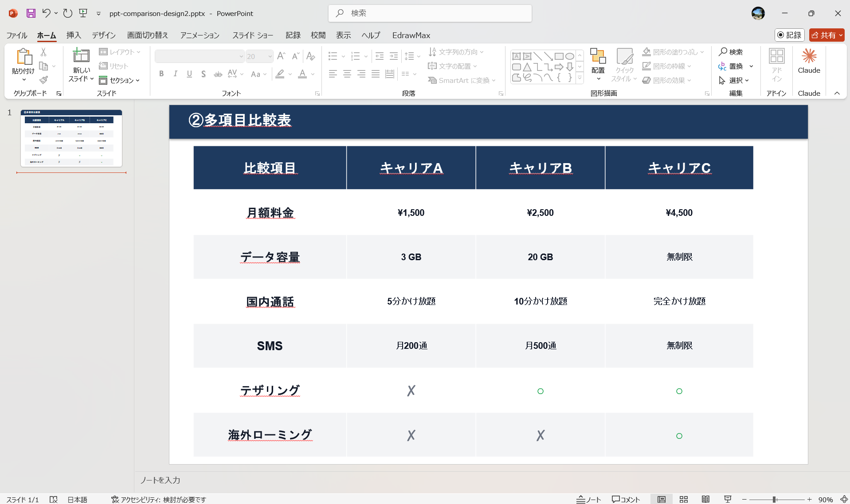Open text direction (文字列の方向) dropdown

[456, 52]
